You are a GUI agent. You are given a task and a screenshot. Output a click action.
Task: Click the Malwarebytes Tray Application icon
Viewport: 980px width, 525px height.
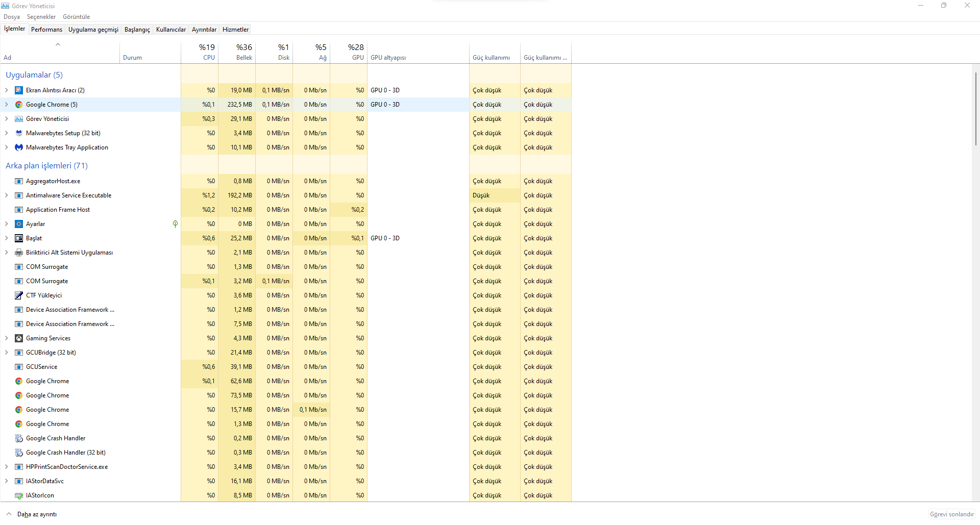pos(19,147)
